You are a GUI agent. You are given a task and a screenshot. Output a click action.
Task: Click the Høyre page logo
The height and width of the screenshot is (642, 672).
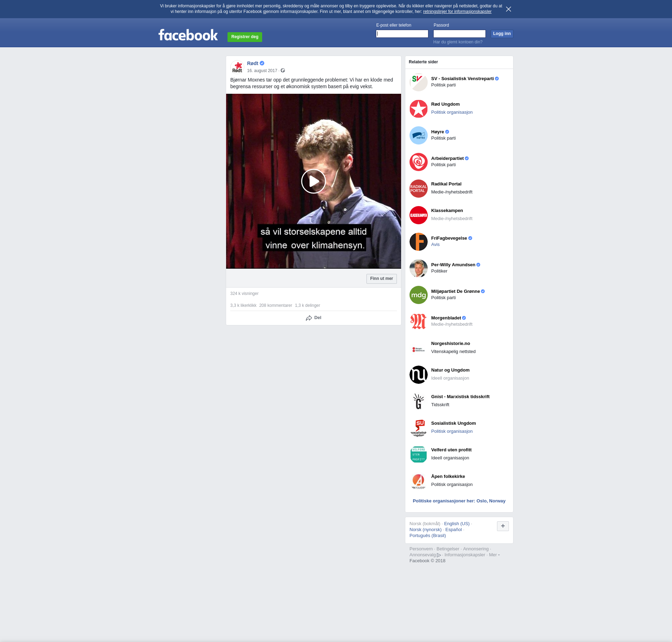pos(418,135)
